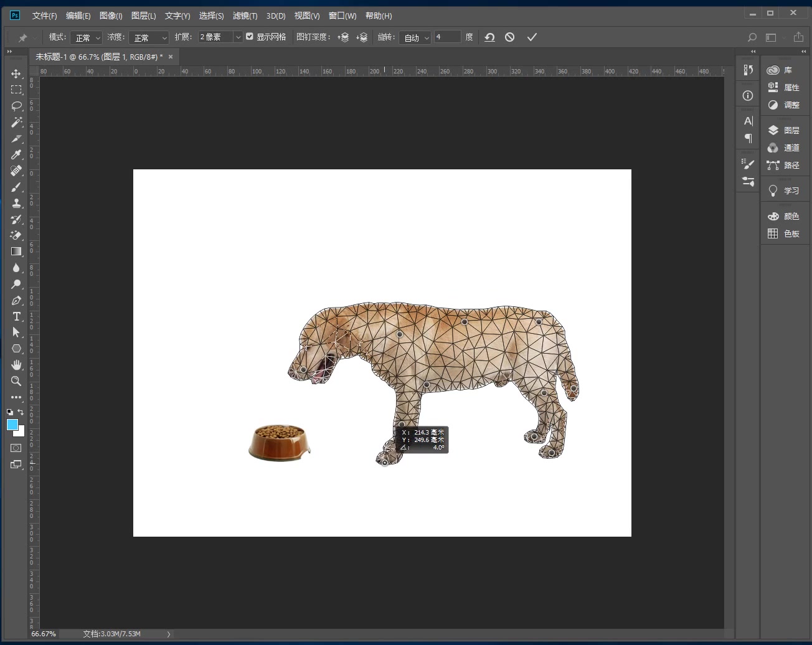
Task: Open the 旋转 自动 dropdown
Action: pos(415,37)
